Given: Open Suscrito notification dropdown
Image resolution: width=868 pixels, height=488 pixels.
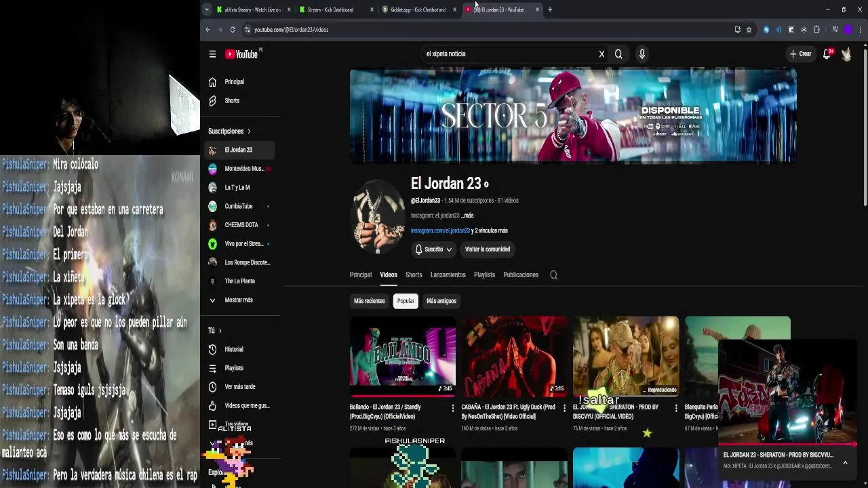Looking at the screenshot, I should click(433, 249).
